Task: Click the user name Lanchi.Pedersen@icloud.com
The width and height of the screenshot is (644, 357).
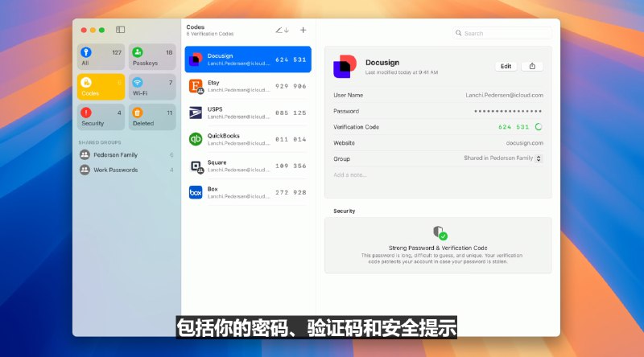Action: tap(505, 95)
